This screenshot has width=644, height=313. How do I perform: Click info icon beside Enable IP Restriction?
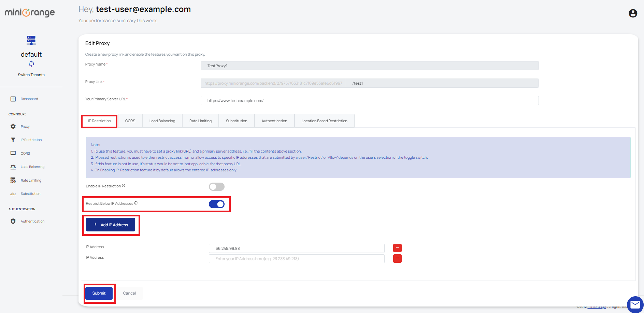124,186
